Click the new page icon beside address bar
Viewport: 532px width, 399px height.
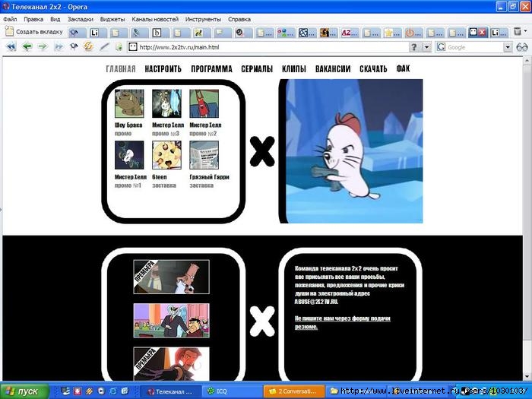pos(119,47)
